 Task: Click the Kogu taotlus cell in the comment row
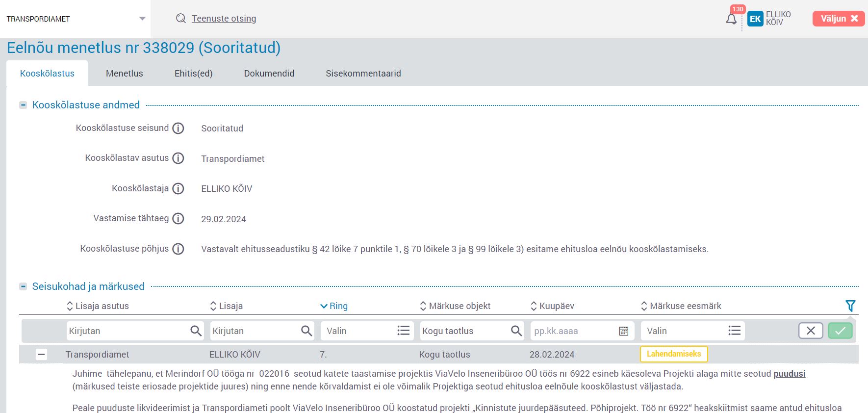click(x=445, y=354)
